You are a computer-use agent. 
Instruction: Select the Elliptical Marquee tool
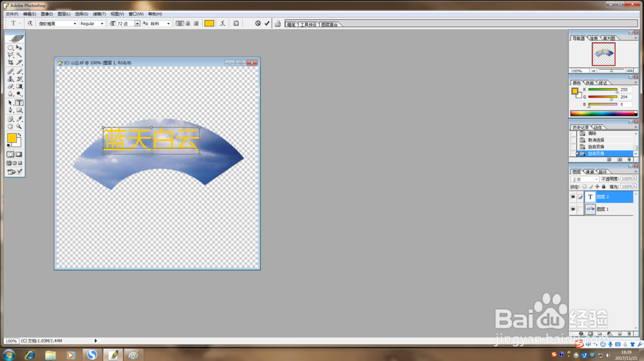click(x=11, y=48)
